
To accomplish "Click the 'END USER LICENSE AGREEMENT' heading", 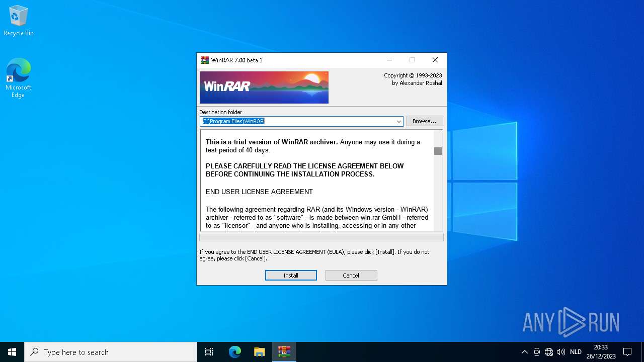I will (x=259, y=192).
